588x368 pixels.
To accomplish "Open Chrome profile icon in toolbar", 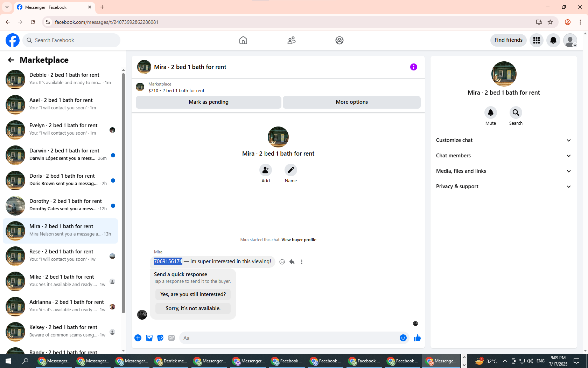I will pyautogui.click(x=568, y=22).
